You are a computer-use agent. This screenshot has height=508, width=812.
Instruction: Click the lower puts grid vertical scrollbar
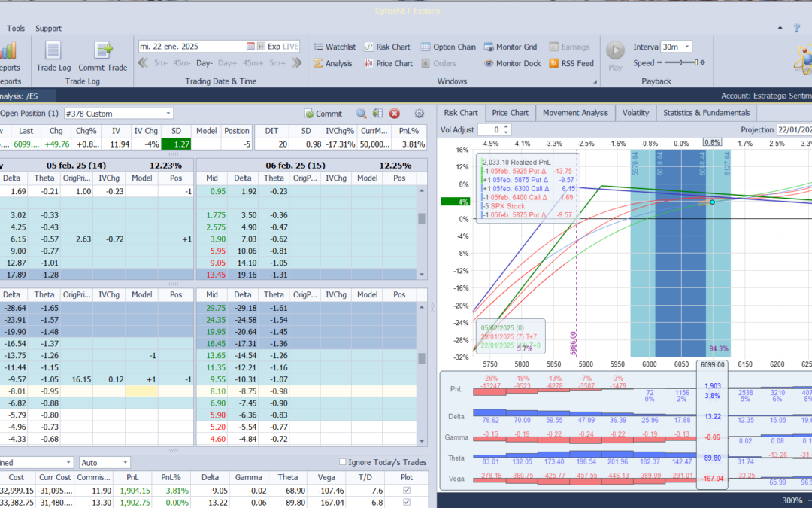click(x=422, y=373)
